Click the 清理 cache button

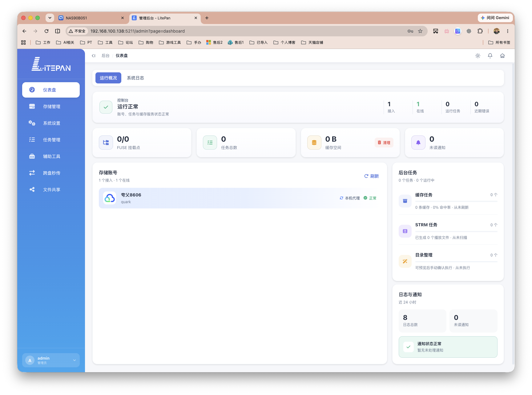coord(384,143)
